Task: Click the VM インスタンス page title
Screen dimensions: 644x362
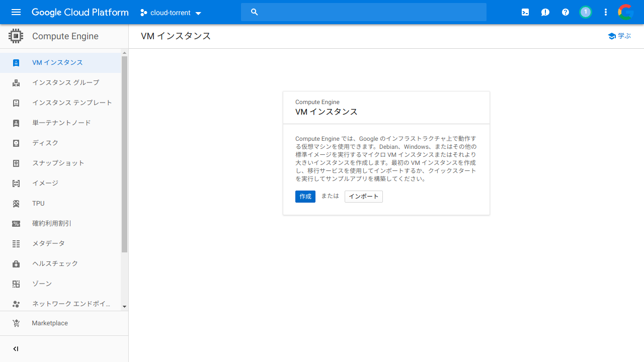Action: (176, 36)
